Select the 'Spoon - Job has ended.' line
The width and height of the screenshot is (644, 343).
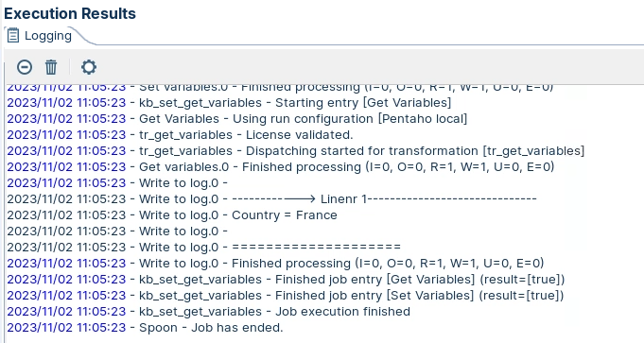145,327
